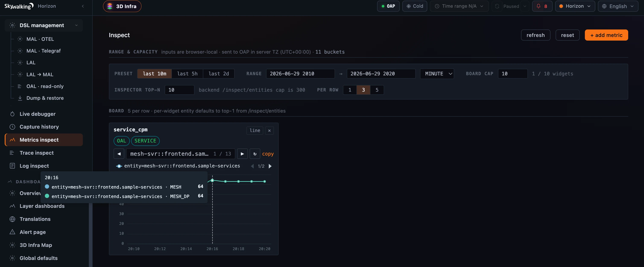Expand the Paused interval chevron
This screenshot has width=644, height=267.
525,6
